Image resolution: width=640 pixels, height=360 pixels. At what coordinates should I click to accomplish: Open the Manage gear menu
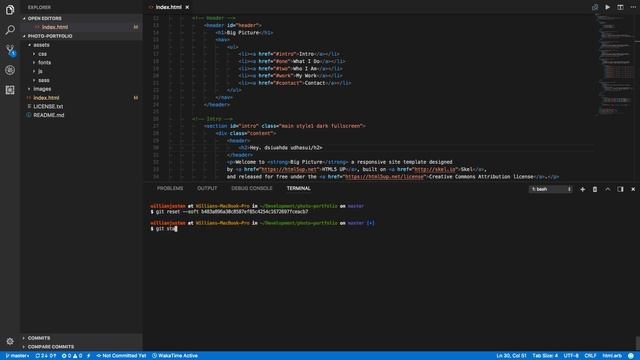[10, 341]
